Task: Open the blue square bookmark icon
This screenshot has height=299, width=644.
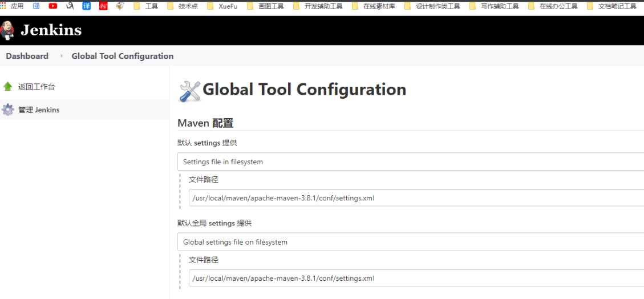Action: pyautogui.click(x=37, y=6)
